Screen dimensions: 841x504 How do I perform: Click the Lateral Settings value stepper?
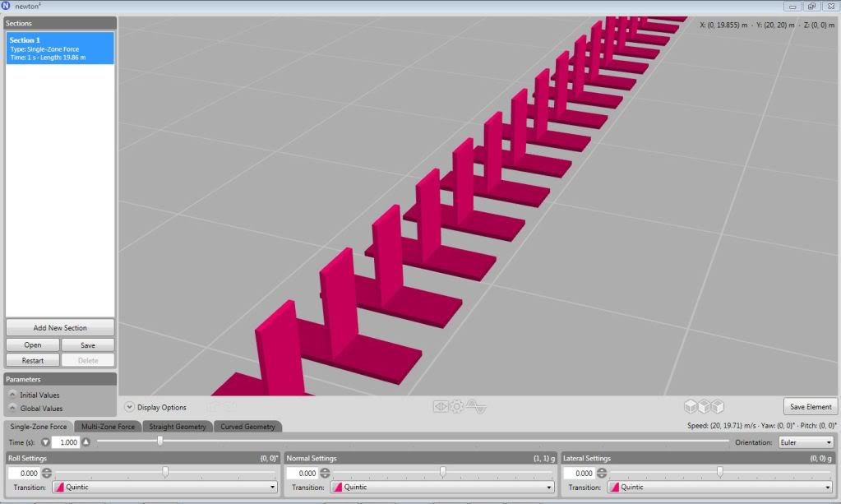pyautogui.click(x=601, y=473)
